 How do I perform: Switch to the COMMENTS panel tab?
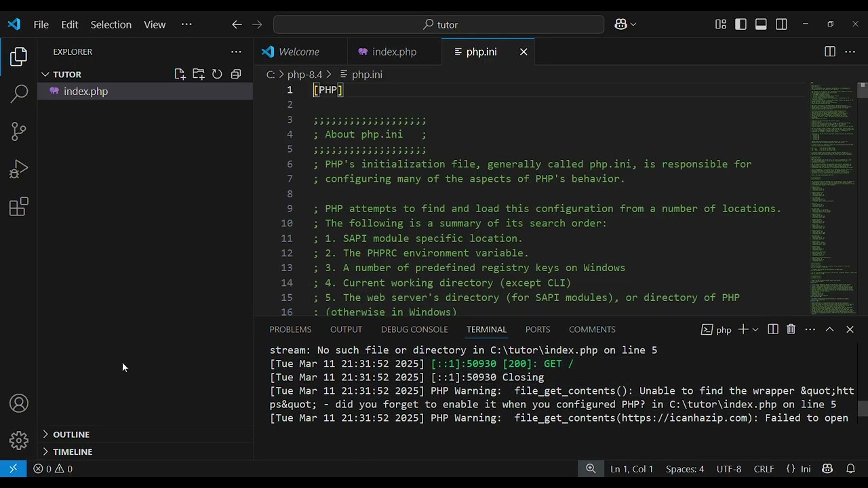coord(592,329)
